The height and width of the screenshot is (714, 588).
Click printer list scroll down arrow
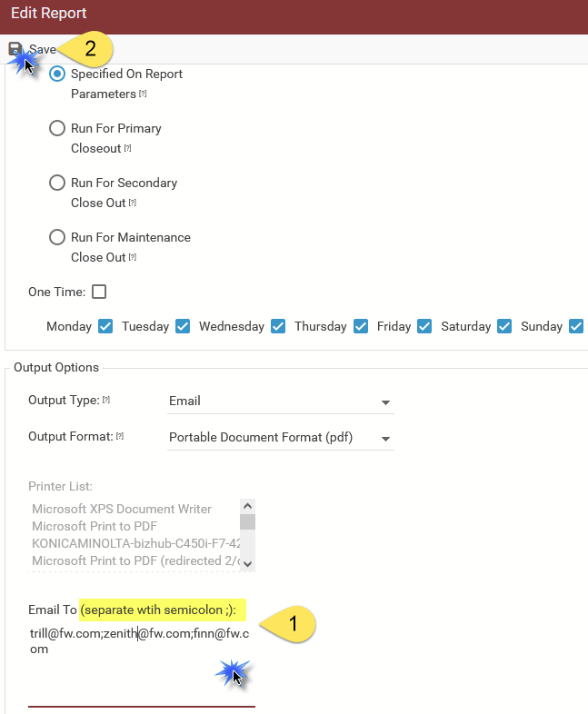click(248, 564)
